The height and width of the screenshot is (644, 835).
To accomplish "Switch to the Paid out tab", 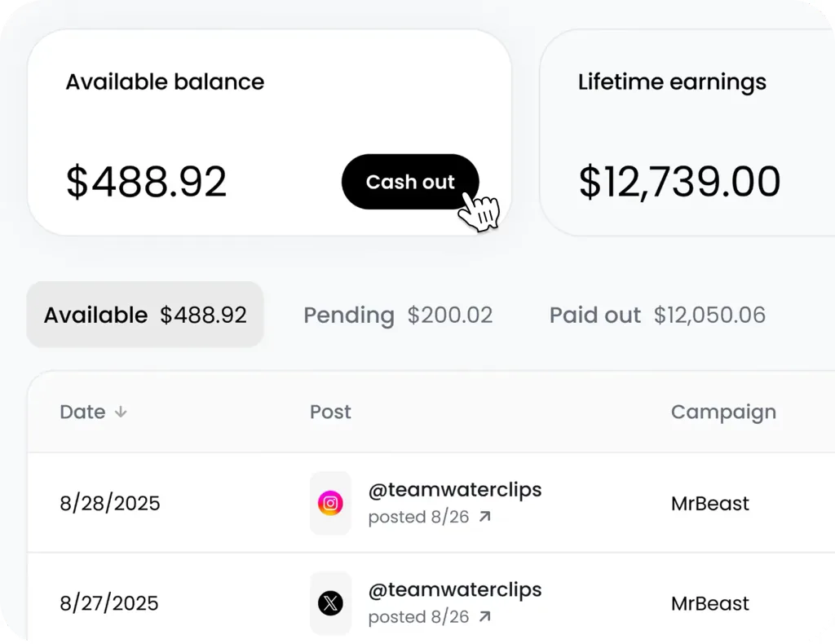I will tap(657, 315).
